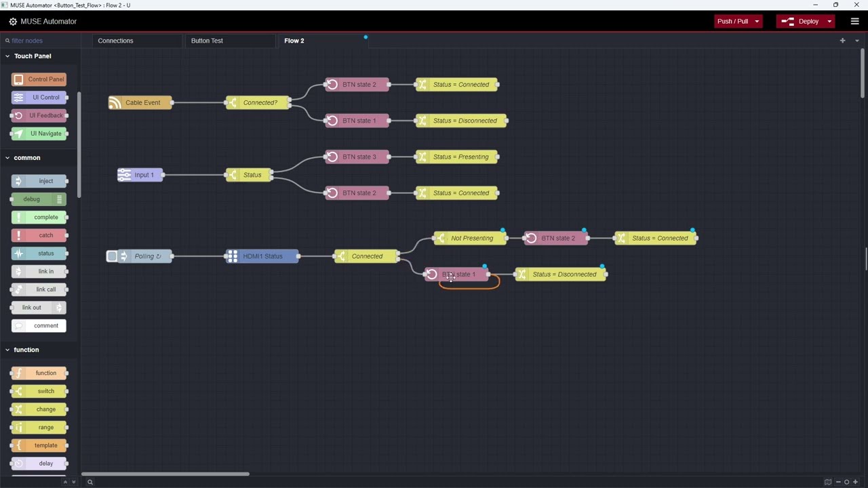Select the BTN state 3 node
The width and height of the screenshot is (868, 488).
(357, 157)
